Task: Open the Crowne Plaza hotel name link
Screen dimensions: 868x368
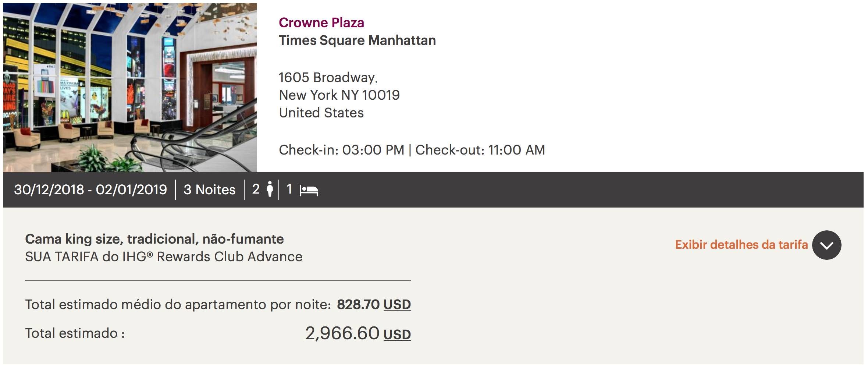Action: coord(321,22)
